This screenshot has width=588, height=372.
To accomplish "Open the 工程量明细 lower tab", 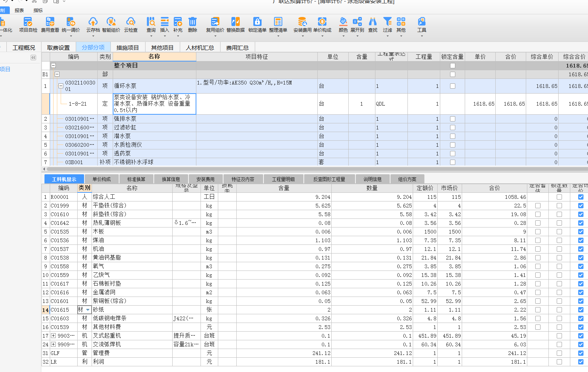I will tap(283, 179).
